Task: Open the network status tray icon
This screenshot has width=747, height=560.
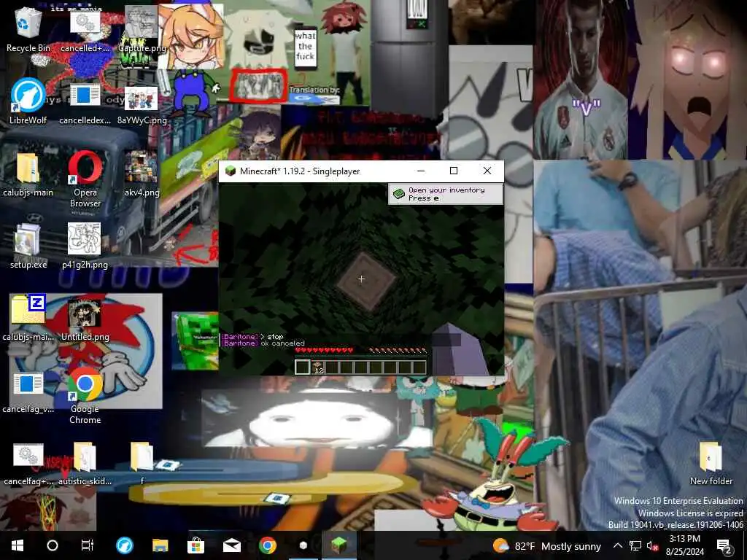Action: coord(635,545)
